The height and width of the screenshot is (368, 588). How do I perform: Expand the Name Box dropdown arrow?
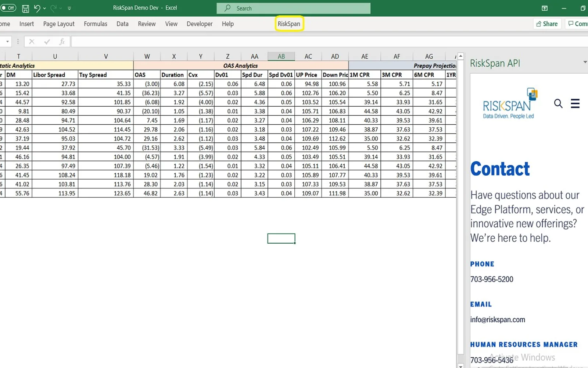click(7, 42)
